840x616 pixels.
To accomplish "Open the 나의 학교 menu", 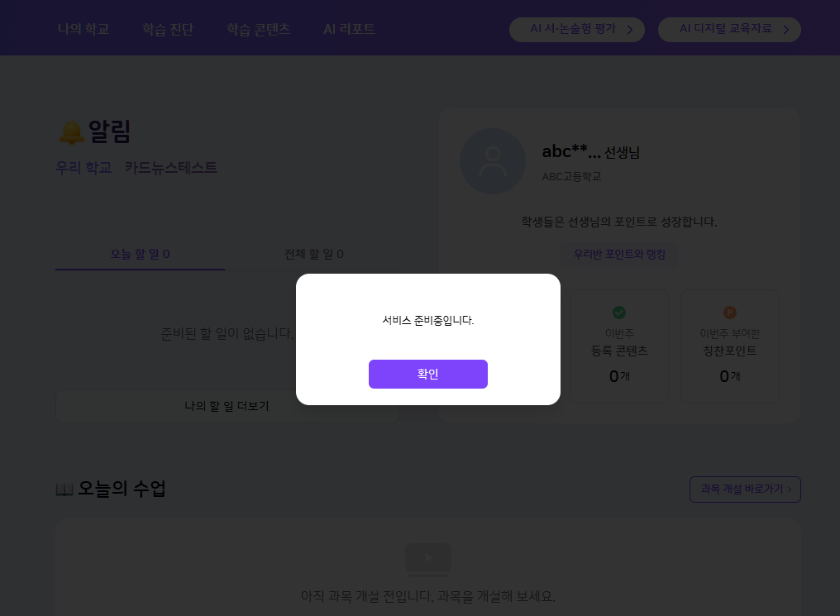I will (x=84, y=29).
